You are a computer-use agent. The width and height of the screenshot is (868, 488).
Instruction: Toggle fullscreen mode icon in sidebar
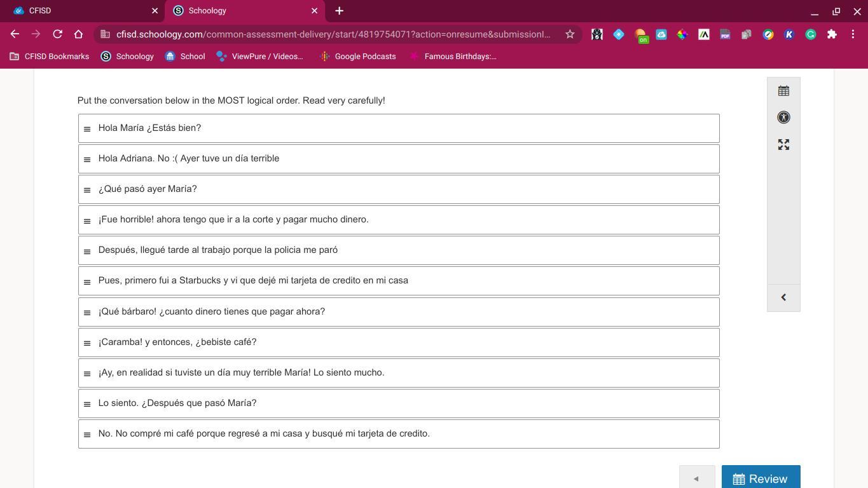(x=783, y=145)
